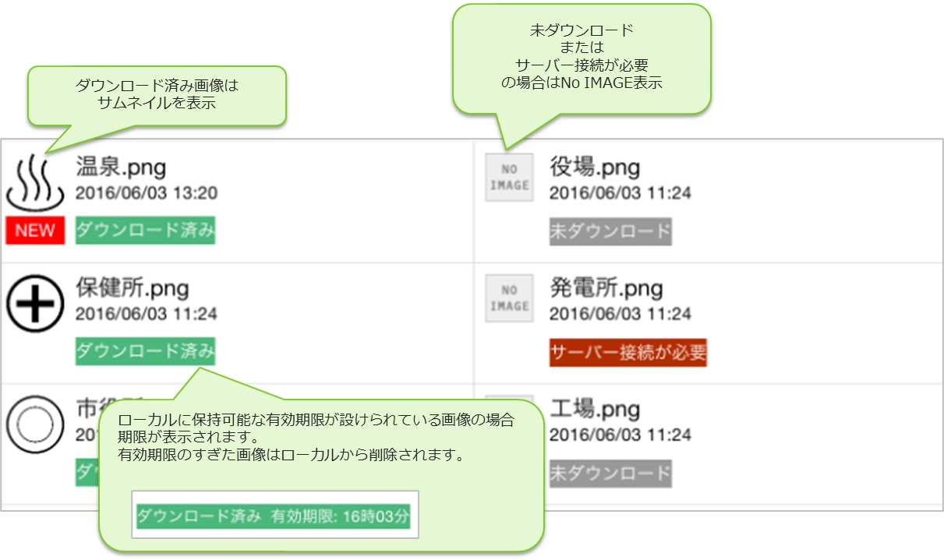Open the double-circle city hall thumbnail
944x560 pixels.
(x=35, y=424)
